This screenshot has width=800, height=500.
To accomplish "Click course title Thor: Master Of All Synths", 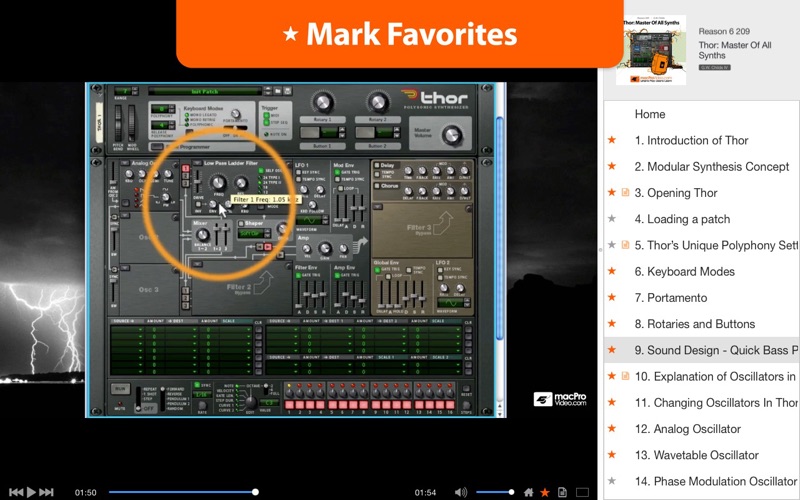I will click(x=735, y=50).
